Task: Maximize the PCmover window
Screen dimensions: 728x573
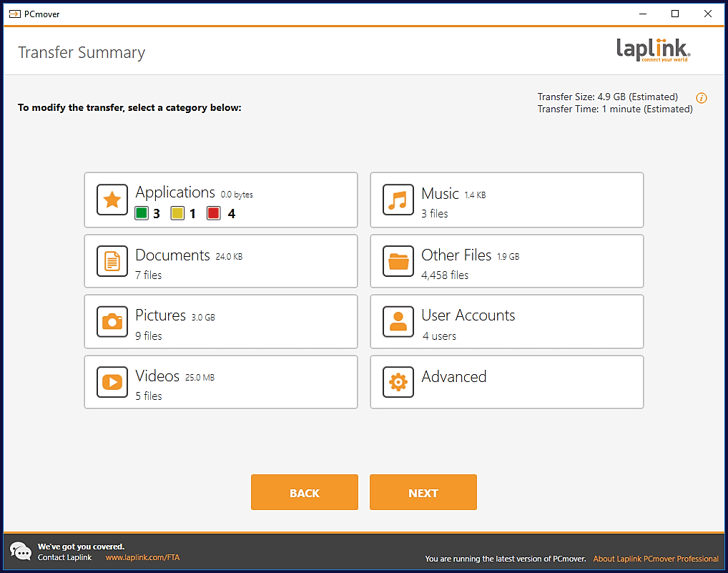Action: [x=675, y=14]
